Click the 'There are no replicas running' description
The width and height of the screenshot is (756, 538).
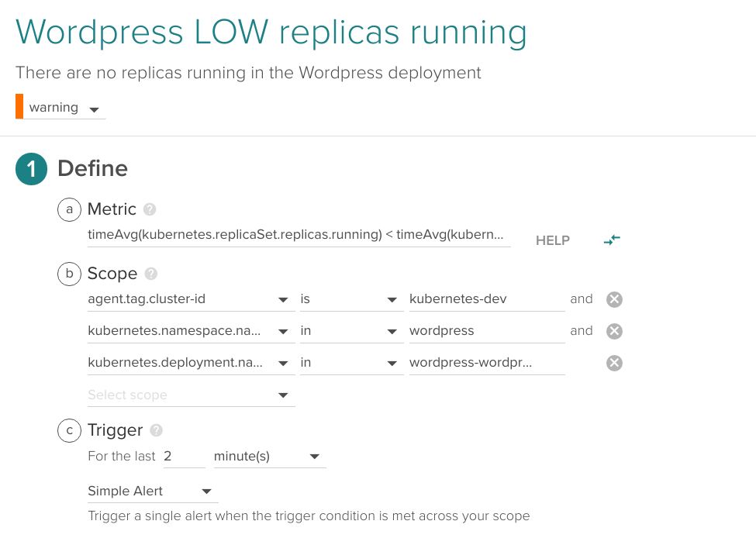tap(248, 73)
